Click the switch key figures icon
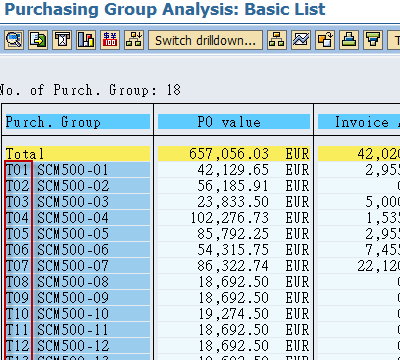Screen dimensions: 400x360 [325, 40]
